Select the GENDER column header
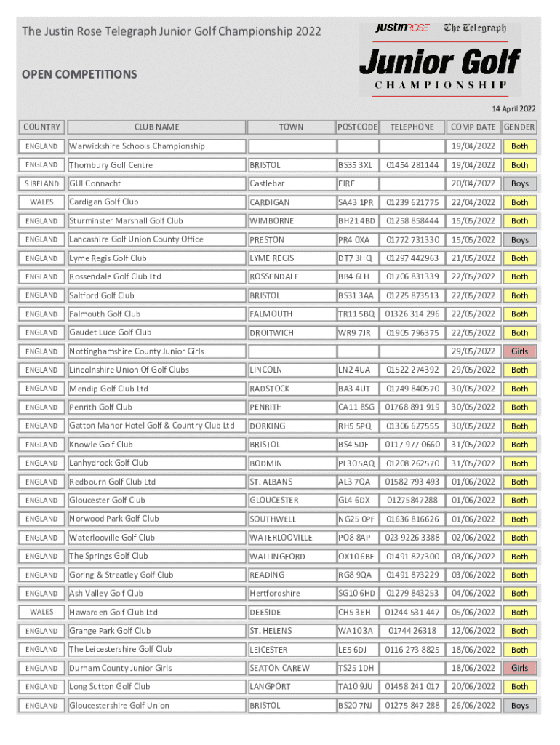The height and width of the screenshot is (745, 560). click(x=519, y=127)
